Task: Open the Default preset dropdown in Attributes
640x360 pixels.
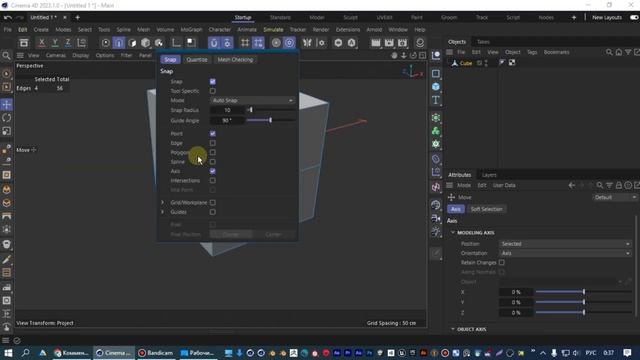Action: point(615,197)
